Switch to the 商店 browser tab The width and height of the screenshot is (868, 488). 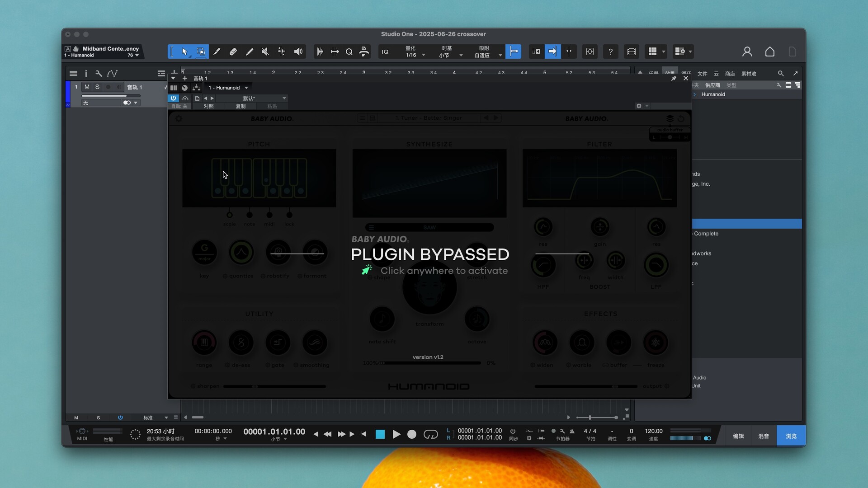(730, 73)
